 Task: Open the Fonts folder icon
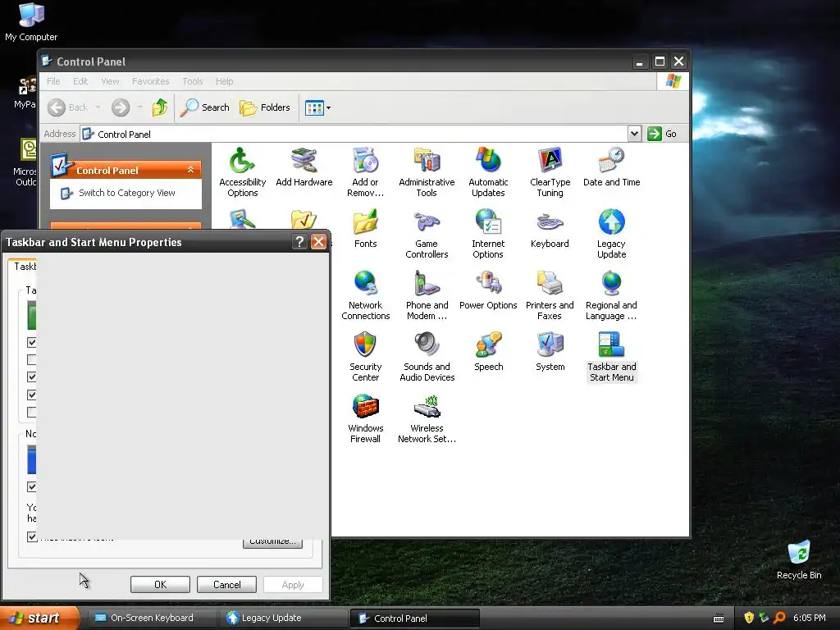[365, 229]
